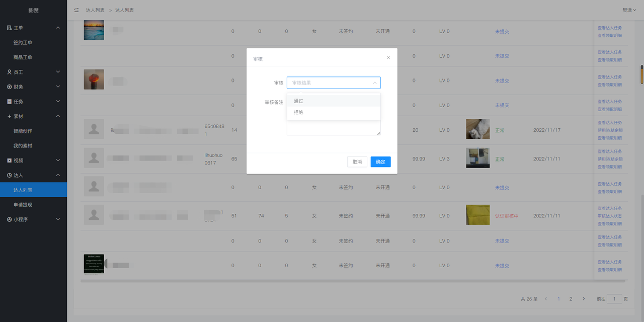Click the 前往 page number input field
The width and height of the screenshot is (644, 322).
(614, 299)
